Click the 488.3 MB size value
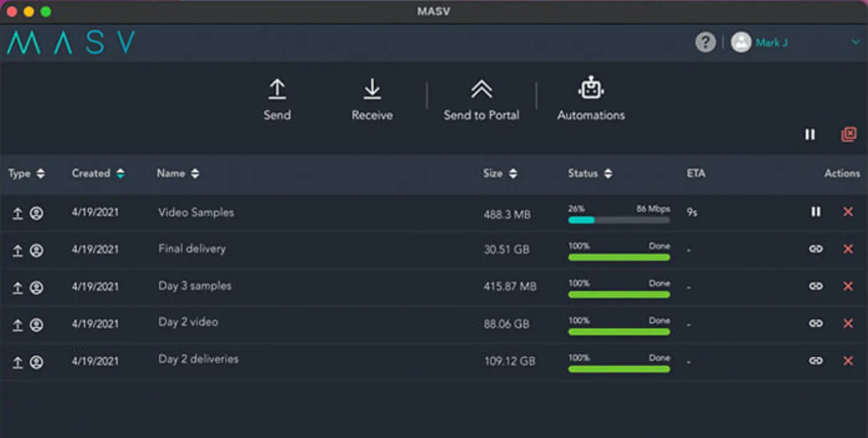Screen dimensions: 868x438 pos(507,214)
